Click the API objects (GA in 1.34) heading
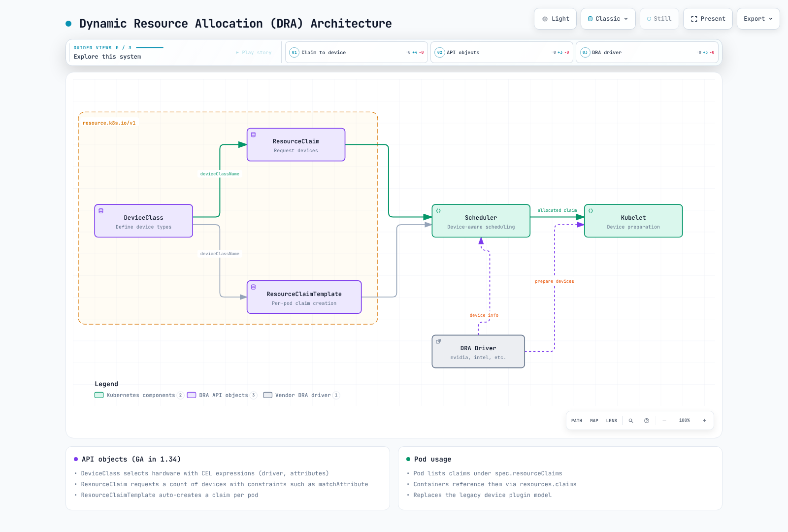Viewport: 788px width, 532px height. [131, 459]
